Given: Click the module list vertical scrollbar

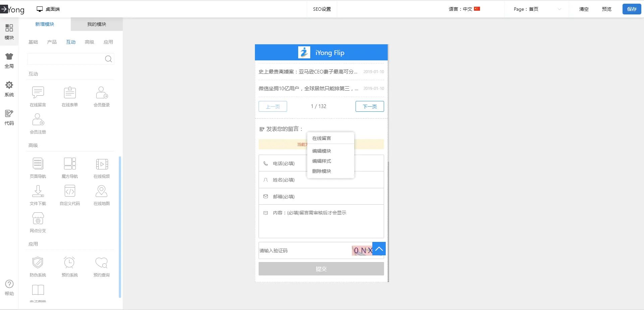Looking at the screenshot, I should click(x=120, y=227).
